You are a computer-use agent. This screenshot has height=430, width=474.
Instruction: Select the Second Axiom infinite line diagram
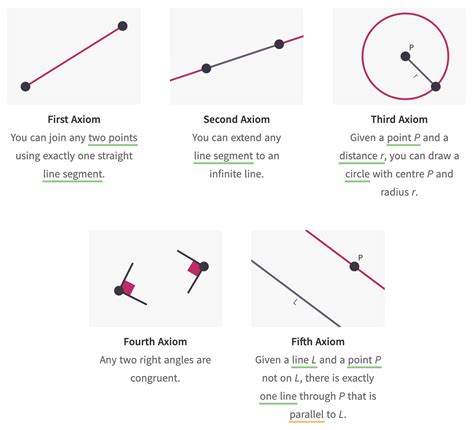click(x=237, y=56)
